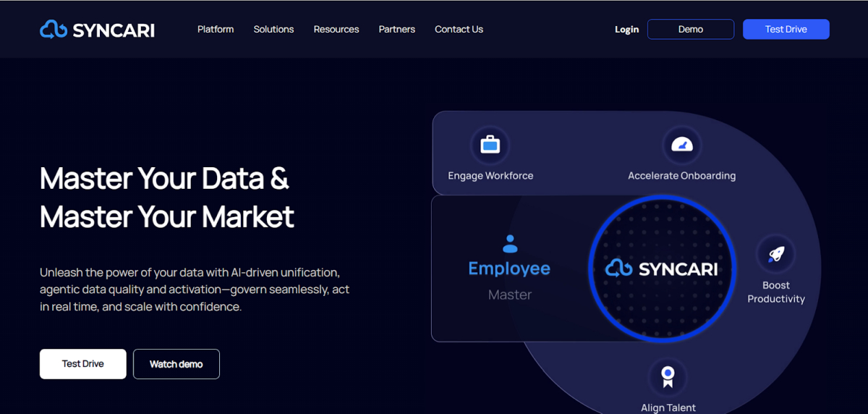Open the Solutions menu
The width and height of the screenshot is (868, 414).
pyautogui.click(x=273, y=29)
